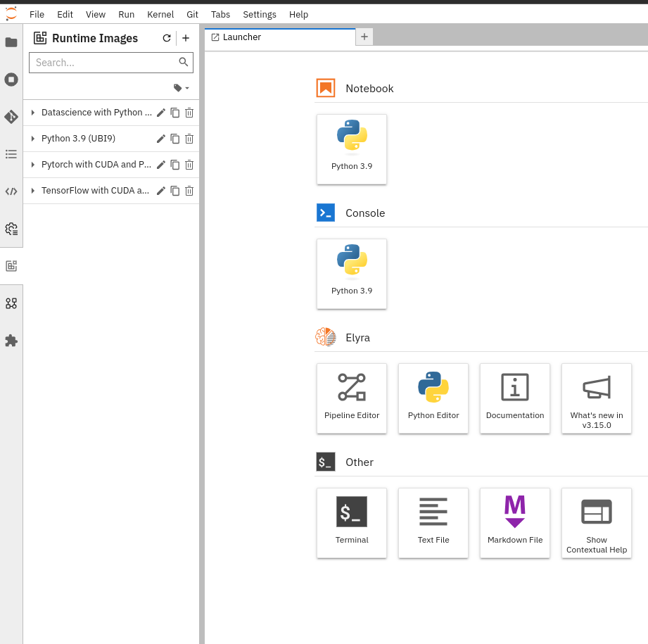
Task: Open the tag filter dropdown
Action: tap(182, 88)
